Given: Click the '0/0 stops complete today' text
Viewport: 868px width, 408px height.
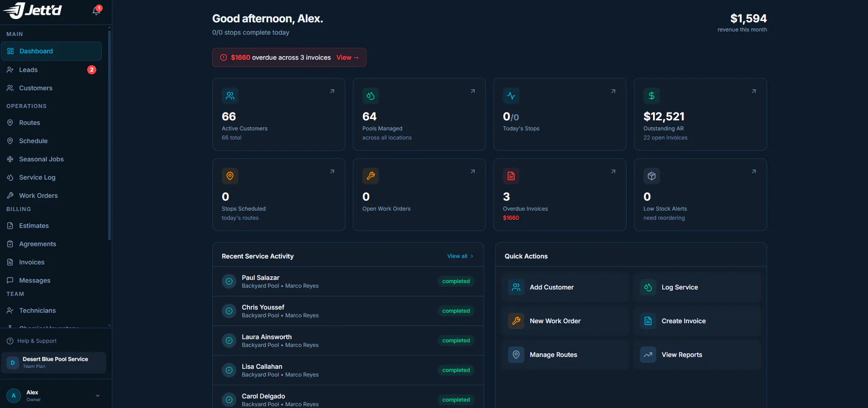Looking at the screenshot, I should (x=251, y=32).
